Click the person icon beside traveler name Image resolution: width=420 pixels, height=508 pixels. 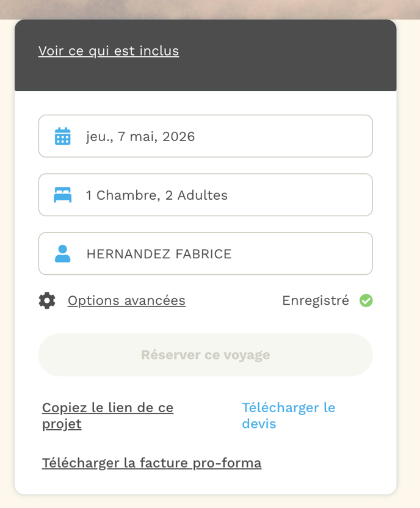(63, 254)
